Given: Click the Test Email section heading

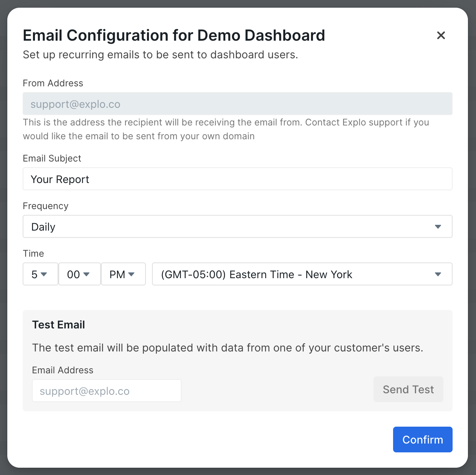Looking at the screenshot, I should click(58, 325).
